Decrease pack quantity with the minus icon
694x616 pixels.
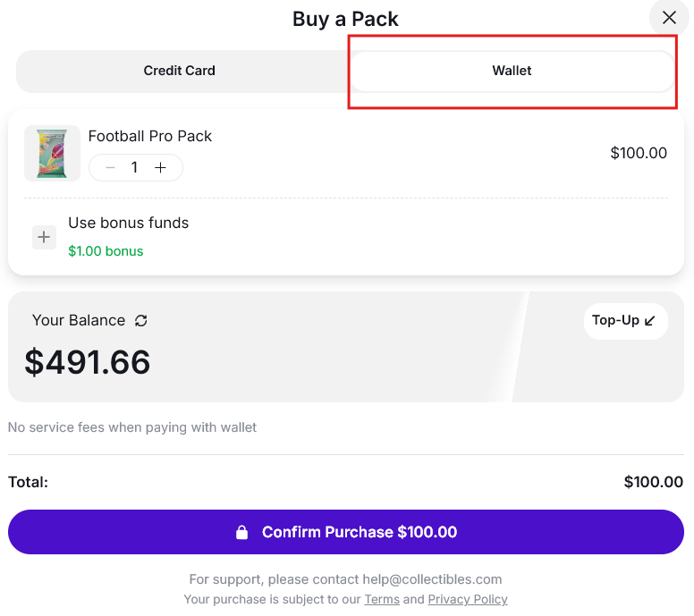point(110,167)
